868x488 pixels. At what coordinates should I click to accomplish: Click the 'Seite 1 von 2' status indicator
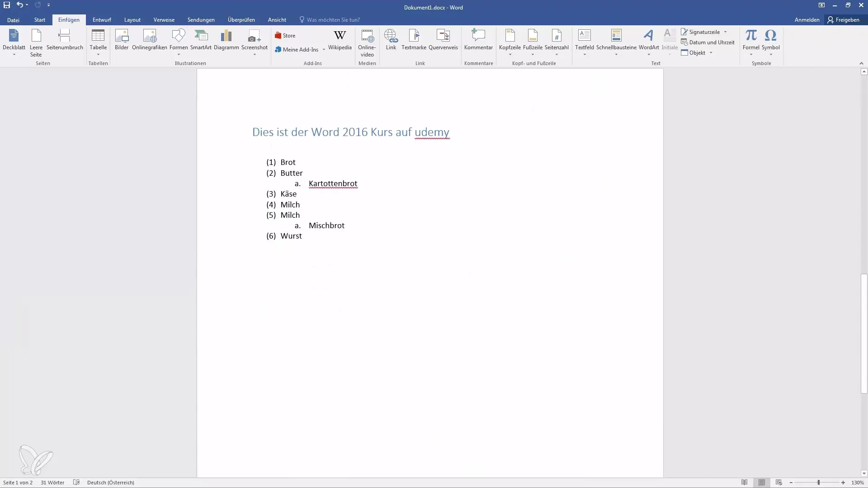[x=18, y=483]
